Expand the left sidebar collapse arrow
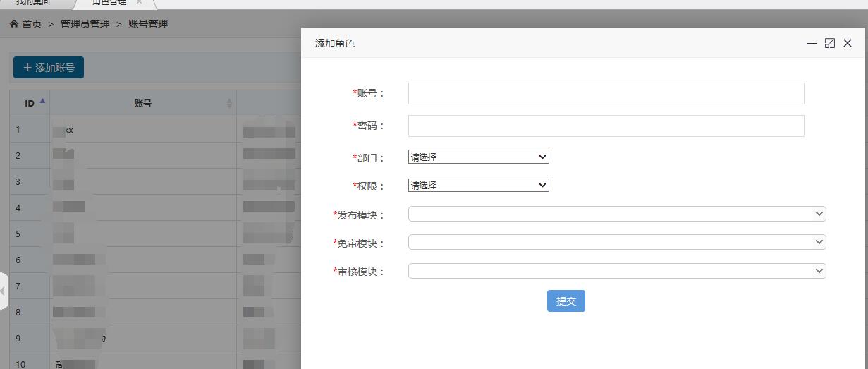 [3, 290]
